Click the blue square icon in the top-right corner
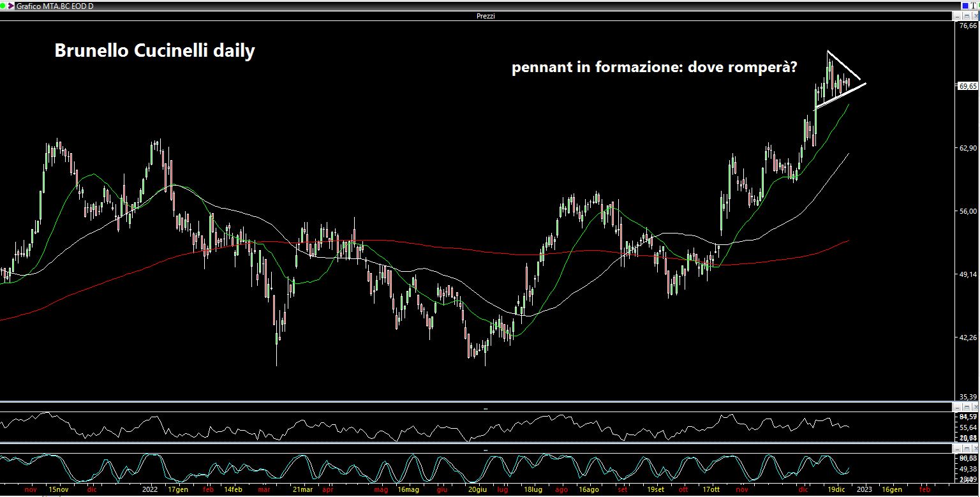Image resolution: width=980 pixels, height=497 pixels. point(965,6)
